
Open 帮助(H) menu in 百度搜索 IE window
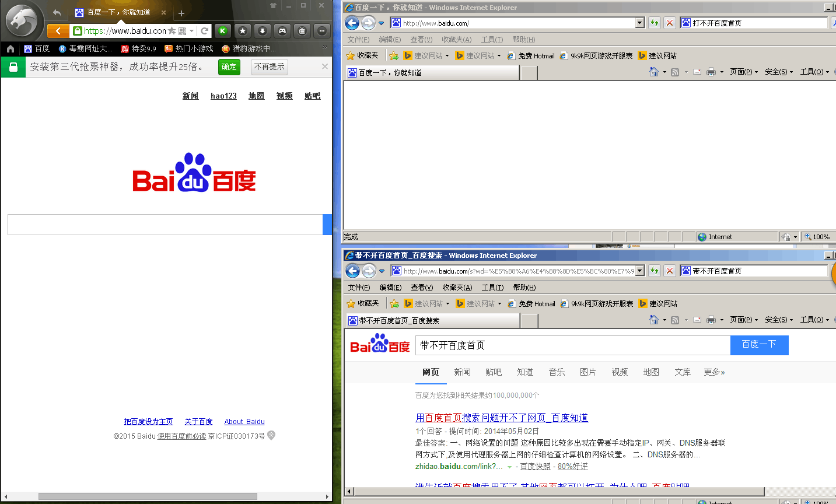524,288
